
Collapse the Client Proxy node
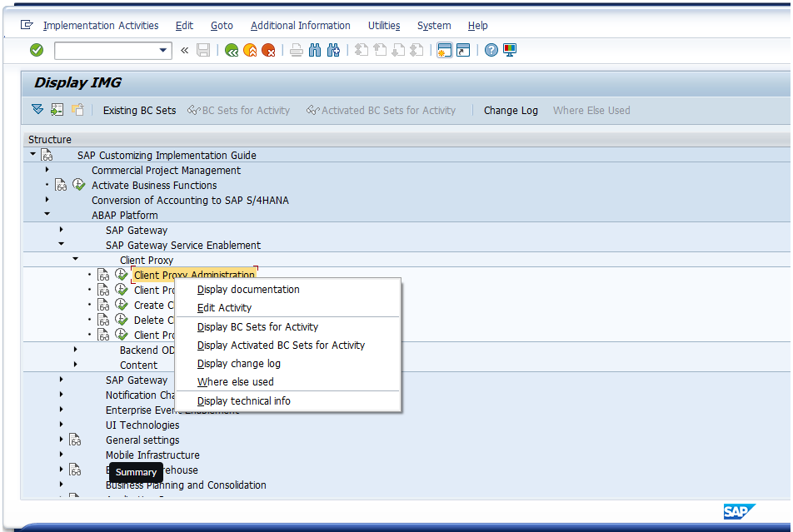[75, 259]
